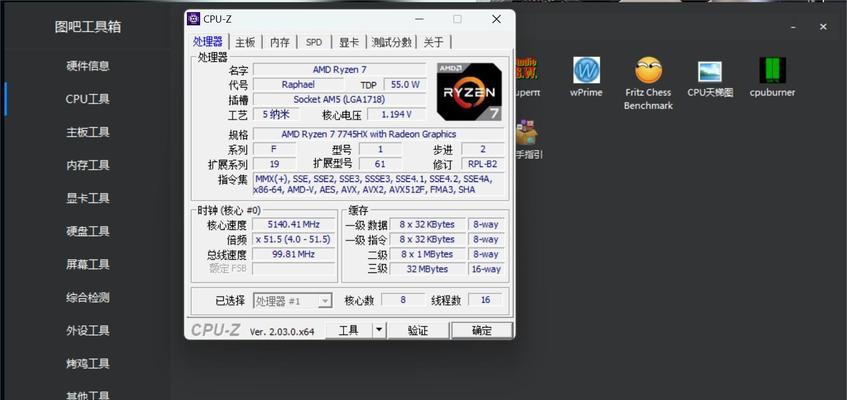Click the 指令集 instruction list text

click(x=378, y=184)
